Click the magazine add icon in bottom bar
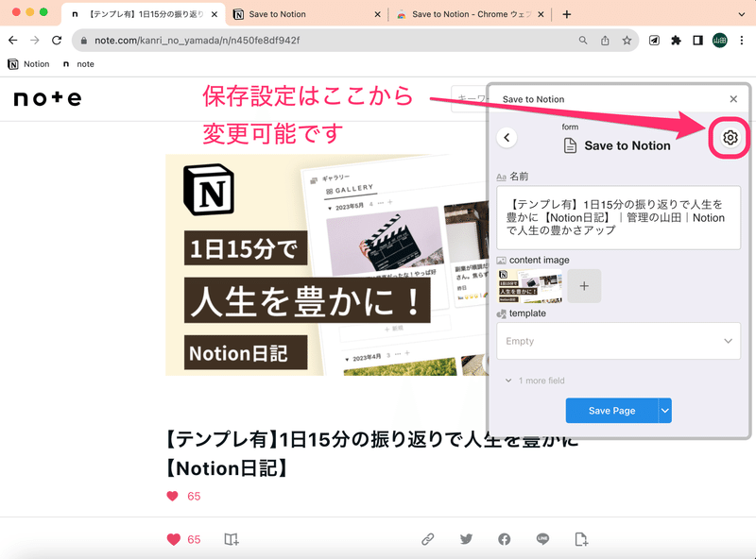The width and height of the screenshot is (756, 559). click(232, 539)
